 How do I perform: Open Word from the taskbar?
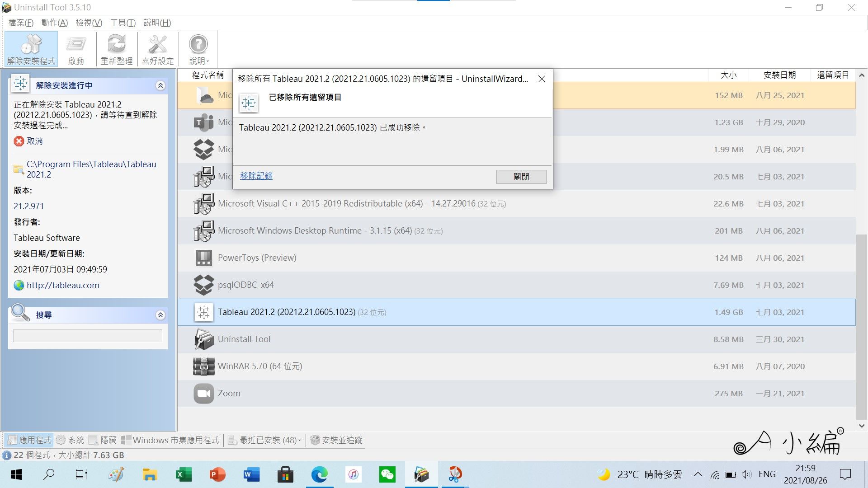(251, 474)
